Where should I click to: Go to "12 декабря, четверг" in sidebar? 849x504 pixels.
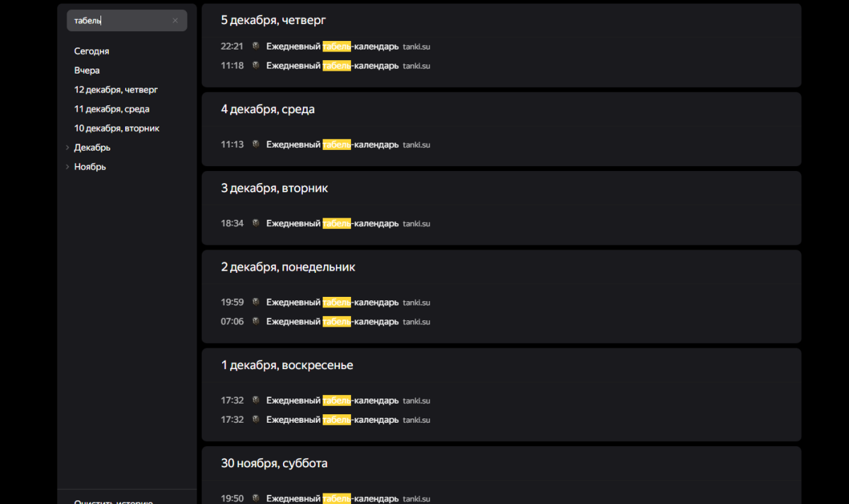pyautogui.click(x=116, y=90)
